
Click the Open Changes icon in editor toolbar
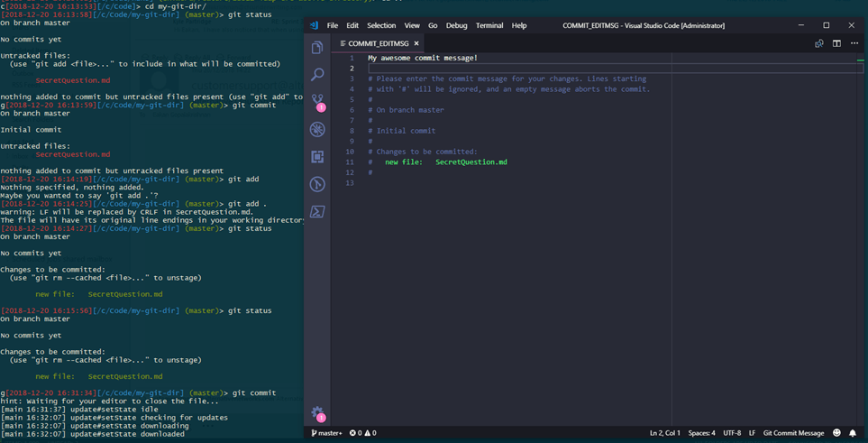tap(819, 43)
